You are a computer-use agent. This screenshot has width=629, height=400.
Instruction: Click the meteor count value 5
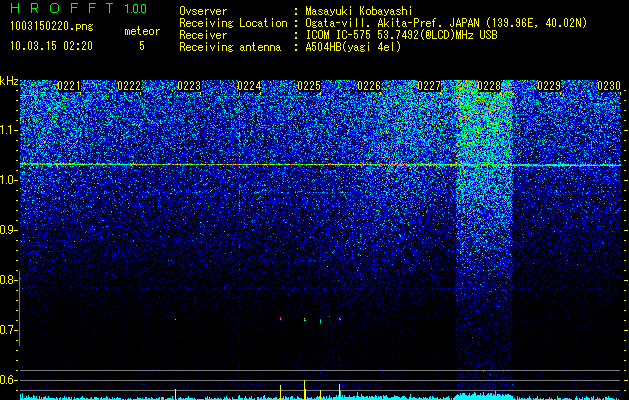pos(142,46)
